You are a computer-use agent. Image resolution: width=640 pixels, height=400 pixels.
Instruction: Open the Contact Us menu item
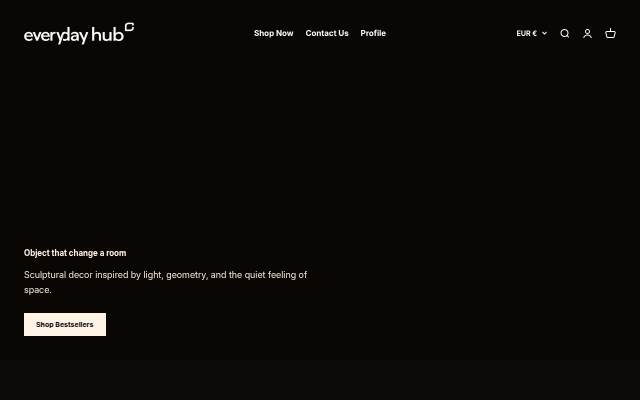coord(327,33)
